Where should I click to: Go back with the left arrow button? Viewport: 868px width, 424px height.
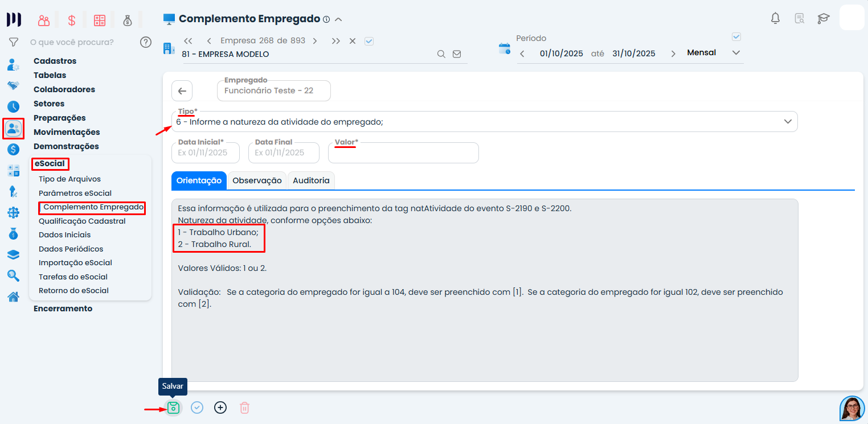(182, 91)
